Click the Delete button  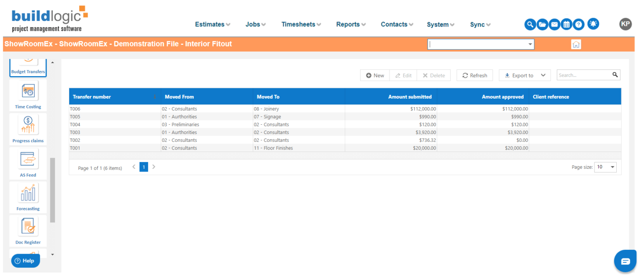[x=434, y=75]
